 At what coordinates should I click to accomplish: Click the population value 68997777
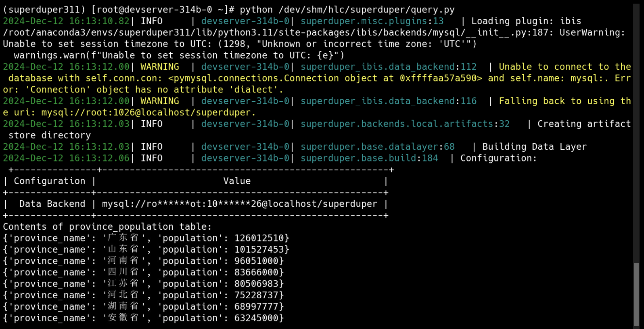point(256,307)
